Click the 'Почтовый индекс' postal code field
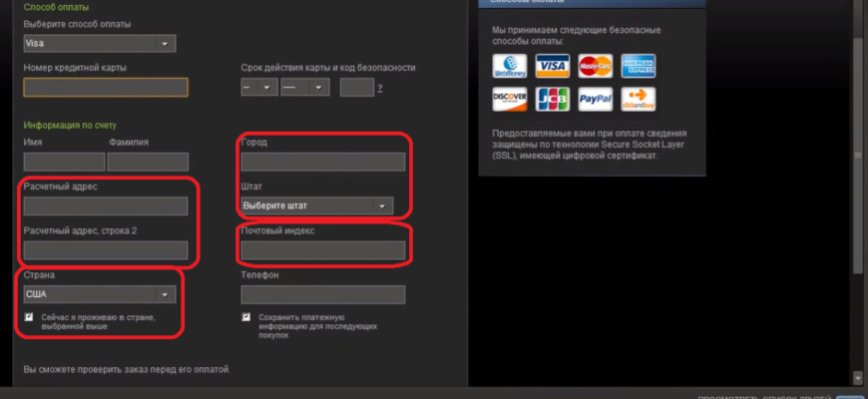This screenshot has width=868, height=399. 322,250
